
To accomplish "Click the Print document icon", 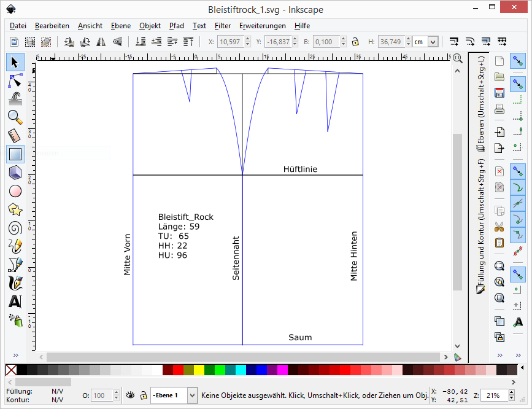I will (499, 109).
